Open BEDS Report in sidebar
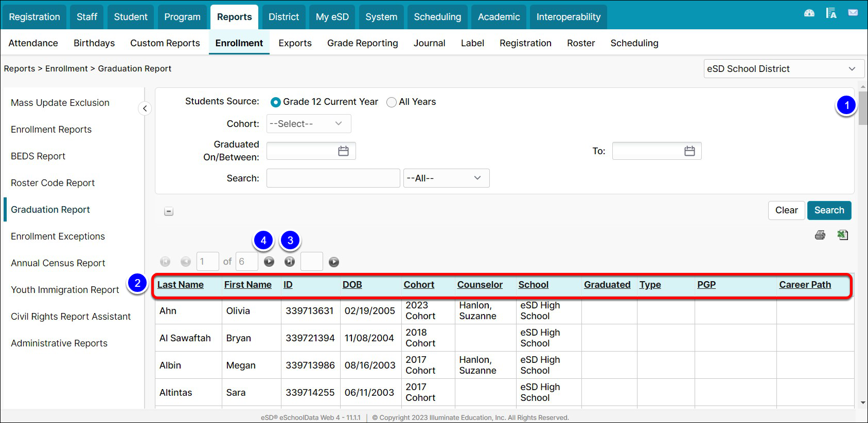This screenshot has width=868, height=423. click(38, 156)
